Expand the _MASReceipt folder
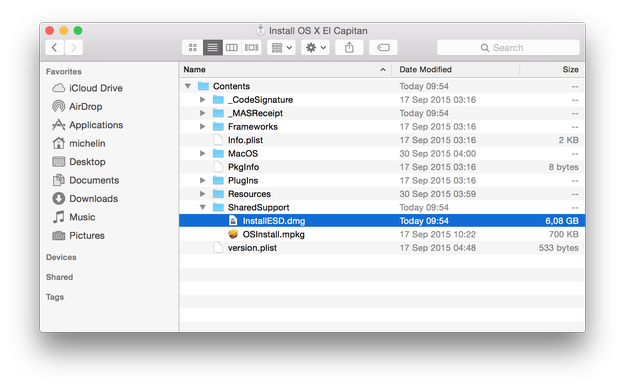The height and width of the screenshot is (389, 625). pos(202,113)
